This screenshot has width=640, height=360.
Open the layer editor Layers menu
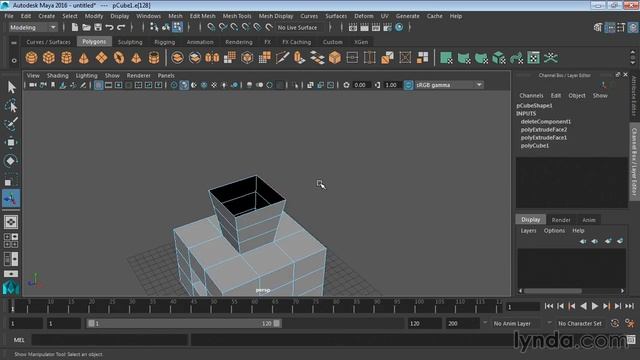pos(528,231)
